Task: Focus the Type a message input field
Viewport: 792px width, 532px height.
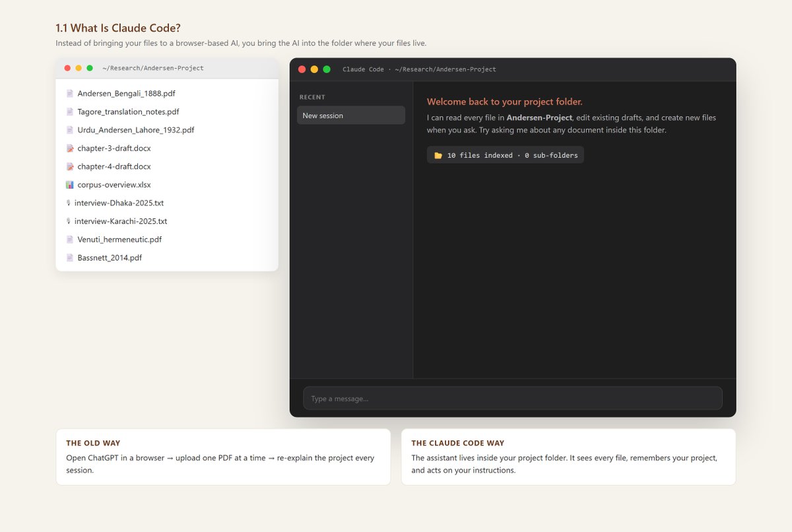Action: tap(513, 398)
